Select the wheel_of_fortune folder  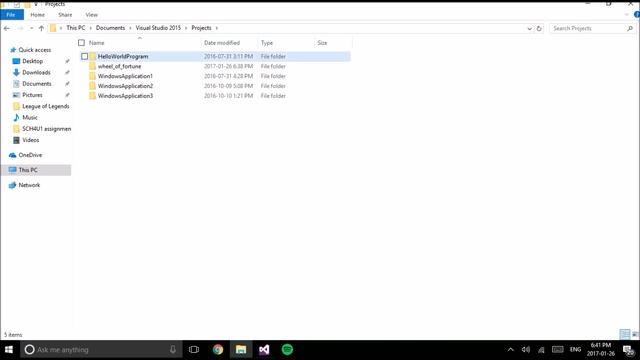(119, 66)
